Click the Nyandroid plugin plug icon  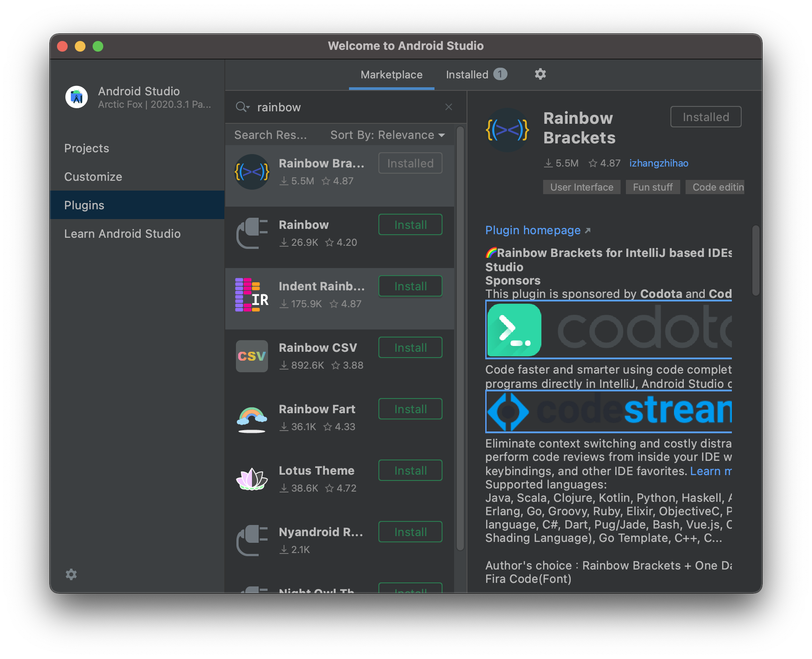[252, 540]
